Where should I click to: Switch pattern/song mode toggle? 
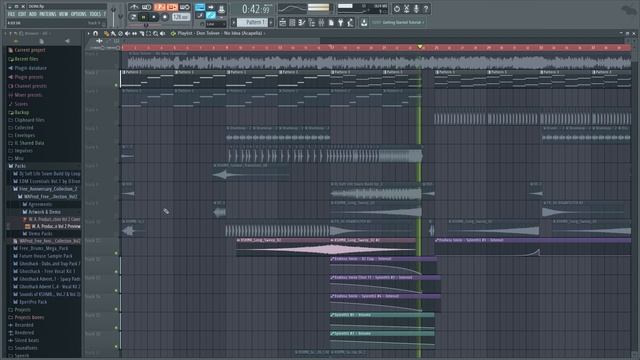coord(133,17)
